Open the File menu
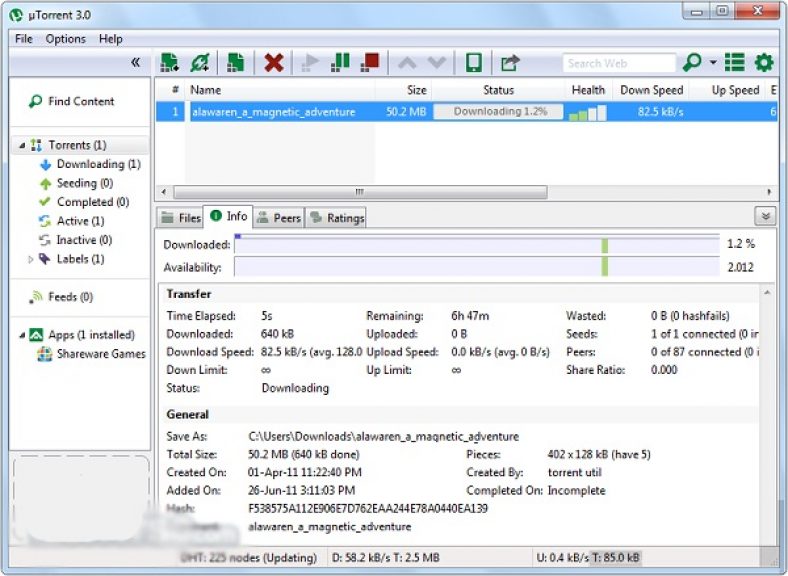The width and height of the screenshot is (788, 576). pos(24,39)
